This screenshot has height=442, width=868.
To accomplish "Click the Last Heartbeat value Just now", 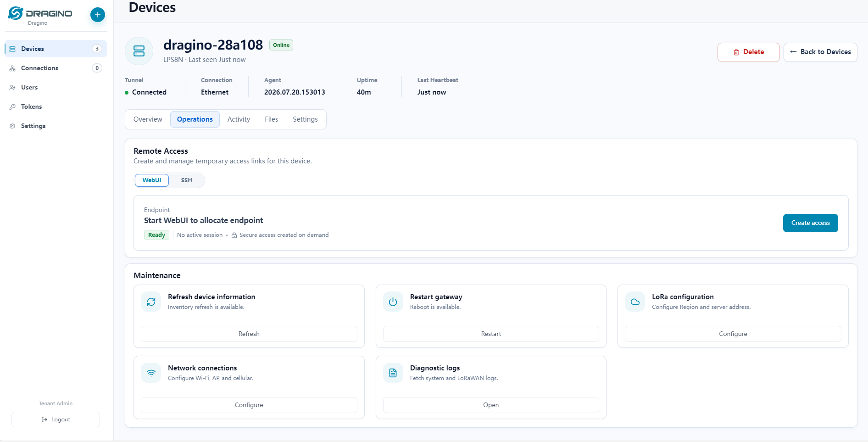I will pos(432,92).
